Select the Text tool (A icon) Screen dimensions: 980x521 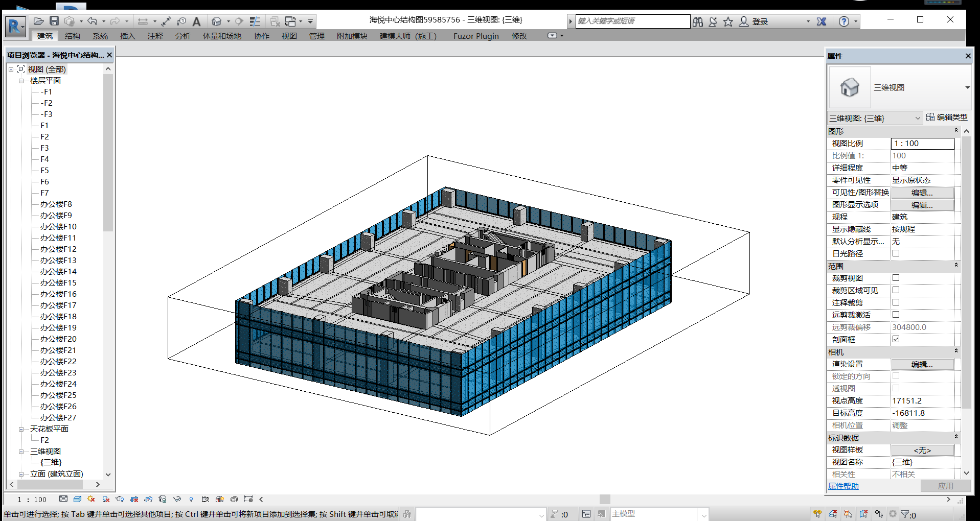click(x=196, y=21)
